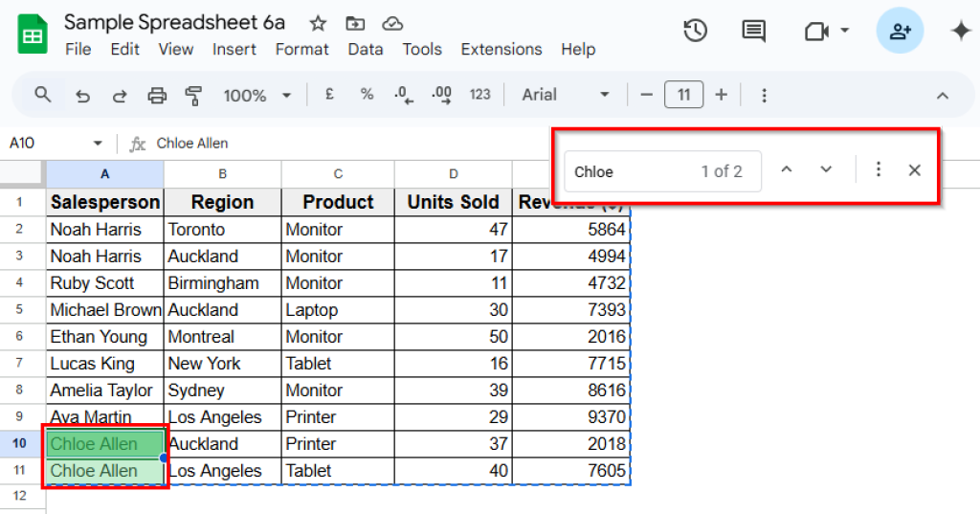
Task: Open the comments icon
Action: point(754,31)
